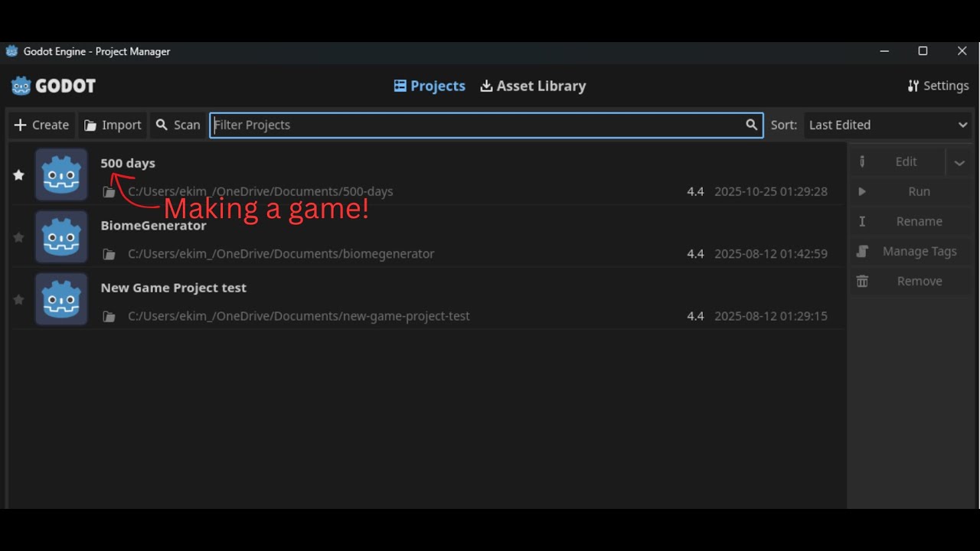Import an existing project

113,125
